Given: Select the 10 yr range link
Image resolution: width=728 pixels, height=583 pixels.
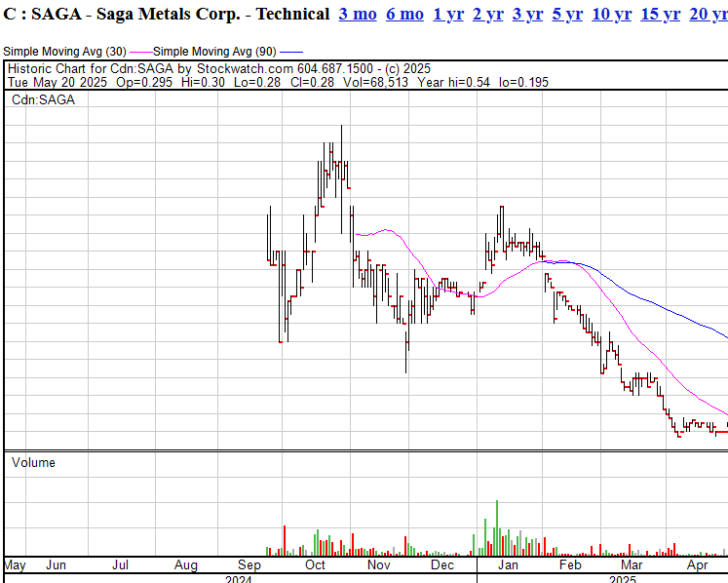Looking at the screenshot, I should point(611,14).
